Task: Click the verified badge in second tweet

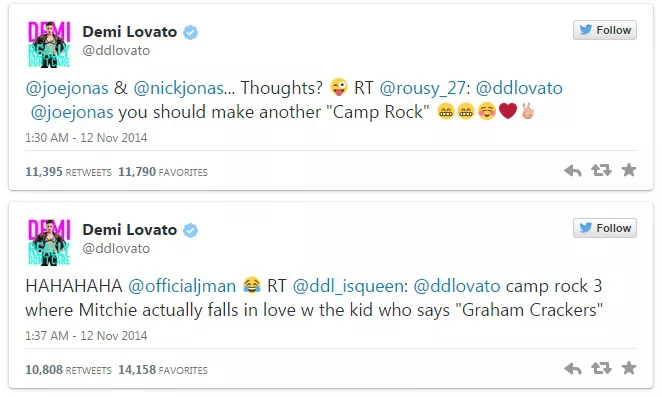Action: pos(190,230)
